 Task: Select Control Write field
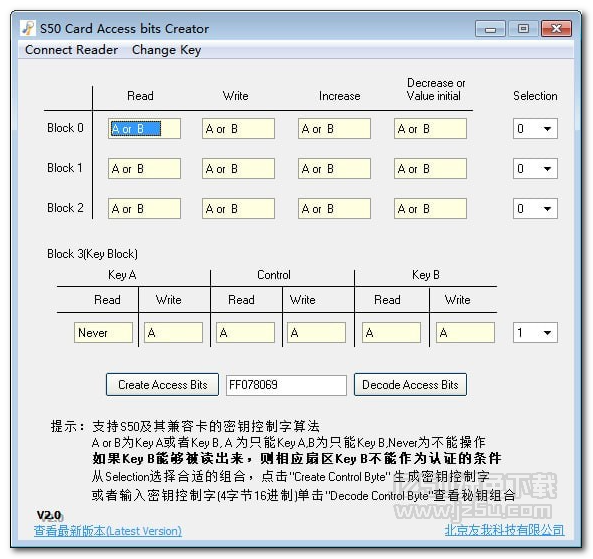coord(317,333)
